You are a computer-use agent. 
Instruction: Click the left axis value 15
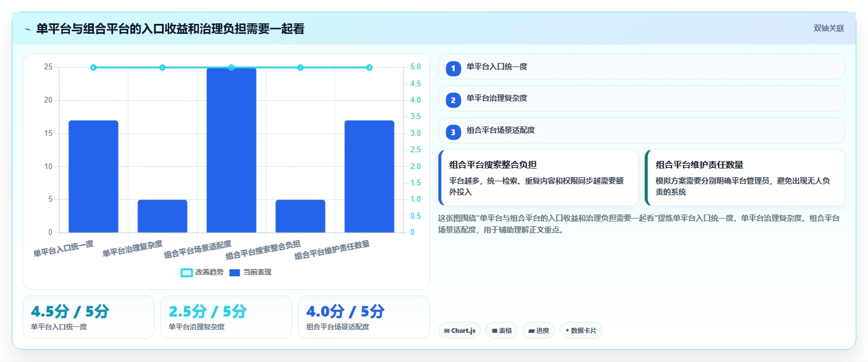[48, 133]
